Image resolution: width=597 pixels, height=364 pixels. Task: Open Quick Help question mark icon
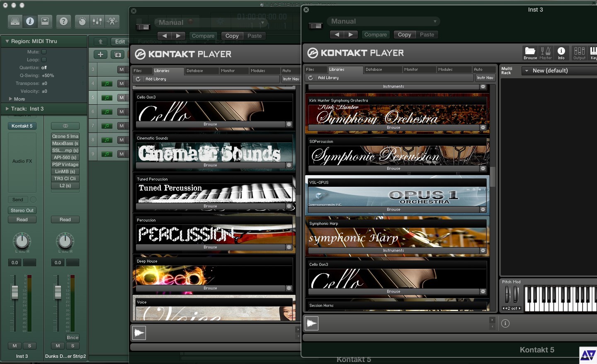[x=63, y=21]
